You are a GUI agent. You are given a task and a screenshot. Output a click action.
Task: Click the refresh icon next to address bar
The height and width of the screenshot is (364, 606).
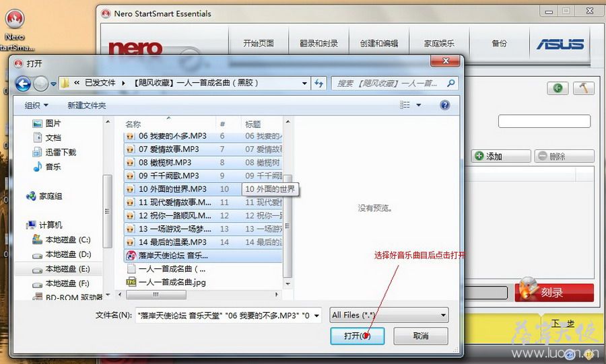click(319, 83)
